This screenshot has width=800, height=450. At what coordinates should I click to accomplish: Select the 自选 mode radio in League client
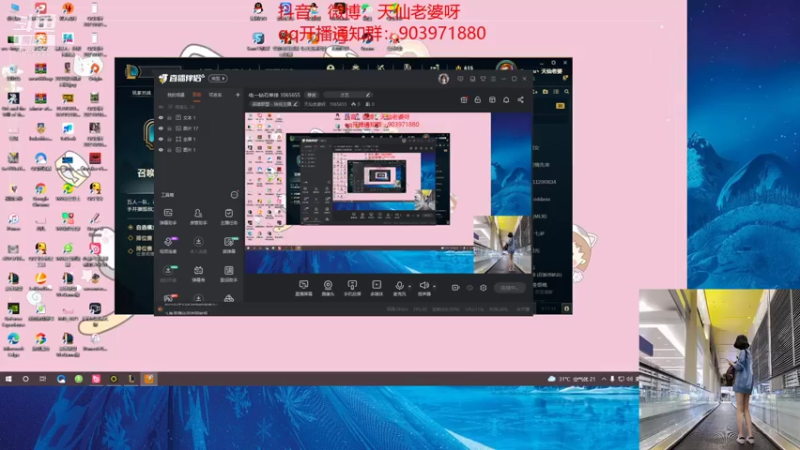(x=131, y=227)
